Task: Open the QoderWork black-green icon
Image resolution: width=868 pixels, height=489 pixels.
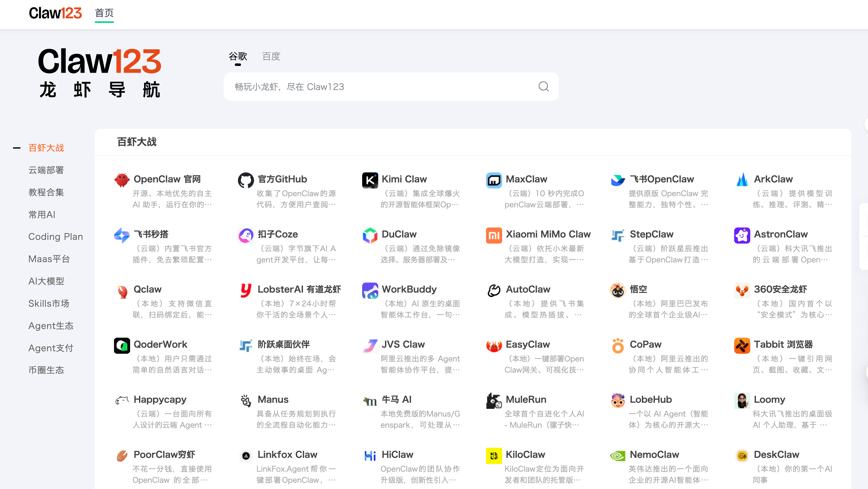Action: 122,346
